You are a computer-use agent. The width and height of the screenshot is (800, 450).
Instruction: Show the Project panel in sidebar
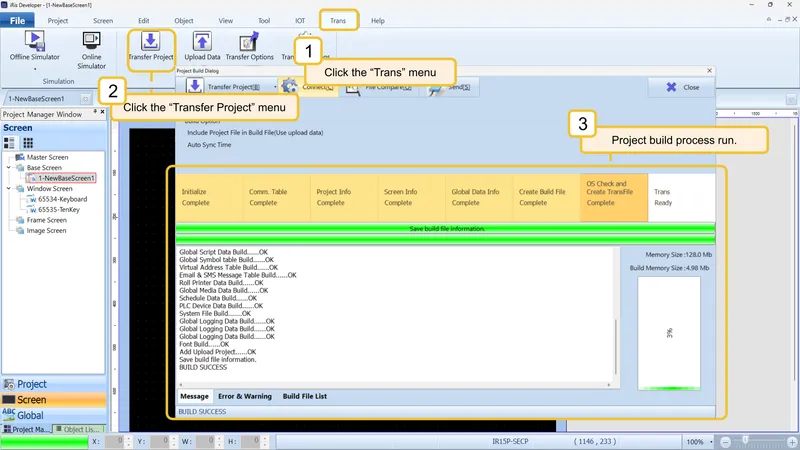click(54, 384)
